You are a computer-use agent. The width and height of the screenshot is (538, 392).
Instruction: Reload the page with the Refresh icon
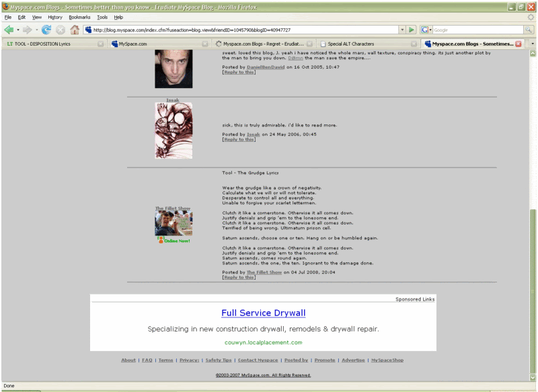pos(46,30)
